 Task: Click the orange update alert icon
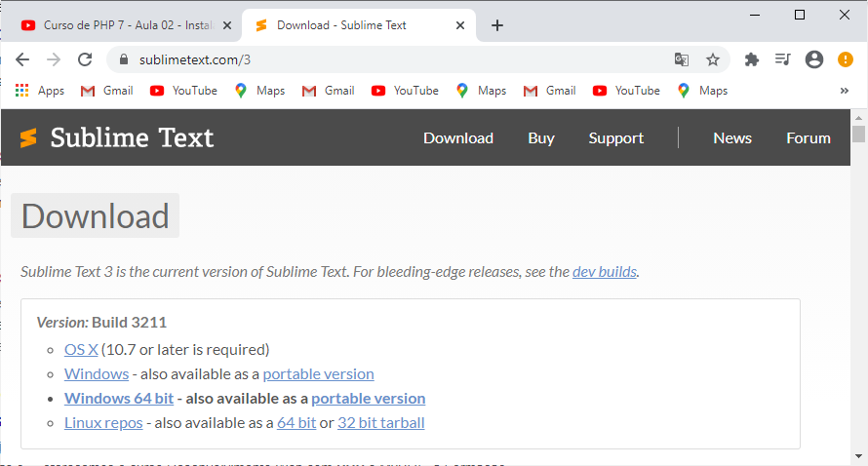point(846,59)
